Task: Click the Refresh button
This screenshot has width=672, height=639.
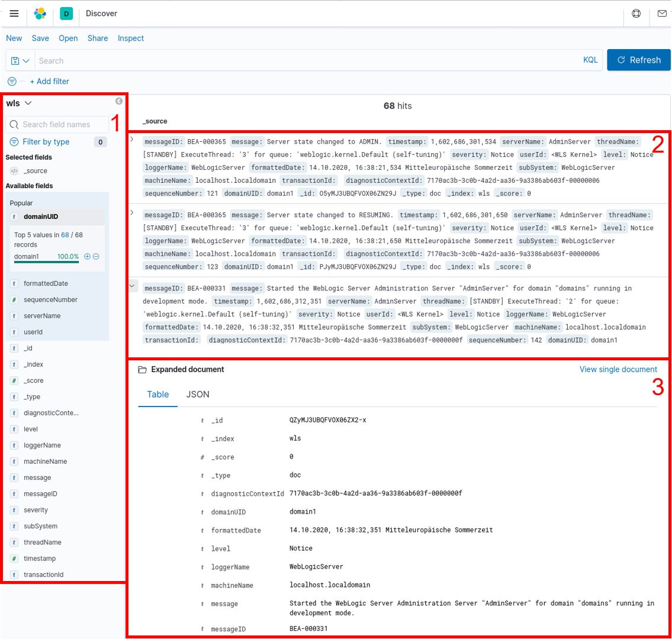Action: [639, 60]
